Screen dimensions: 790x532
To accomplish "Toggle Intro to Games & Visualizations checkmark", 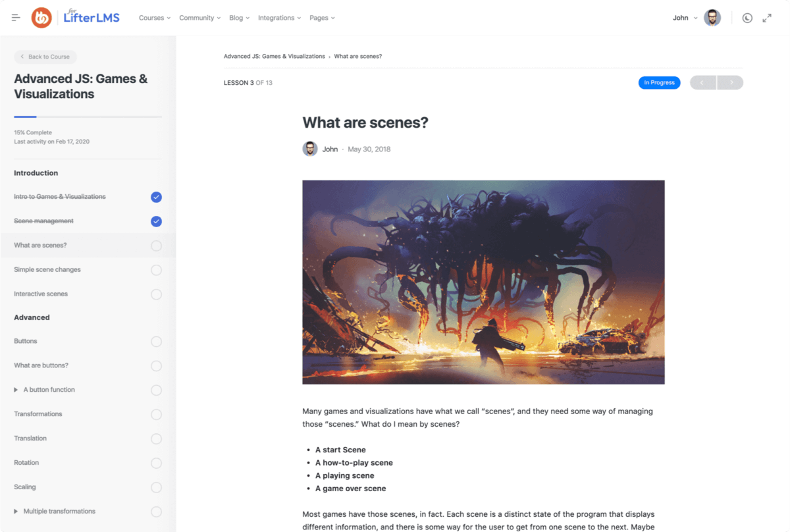I will [156, 197].
